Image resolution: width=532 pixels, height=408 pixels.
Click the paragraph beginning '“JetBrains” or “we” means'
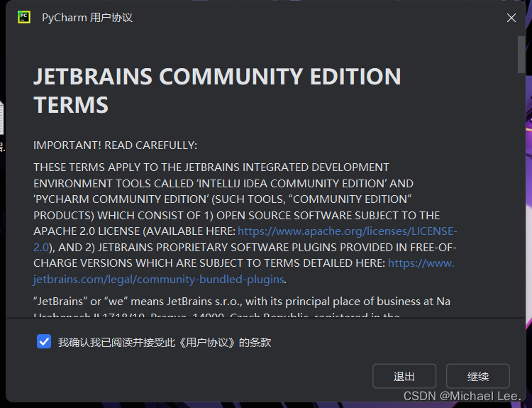pyautogui.click(x=242, y=307)
